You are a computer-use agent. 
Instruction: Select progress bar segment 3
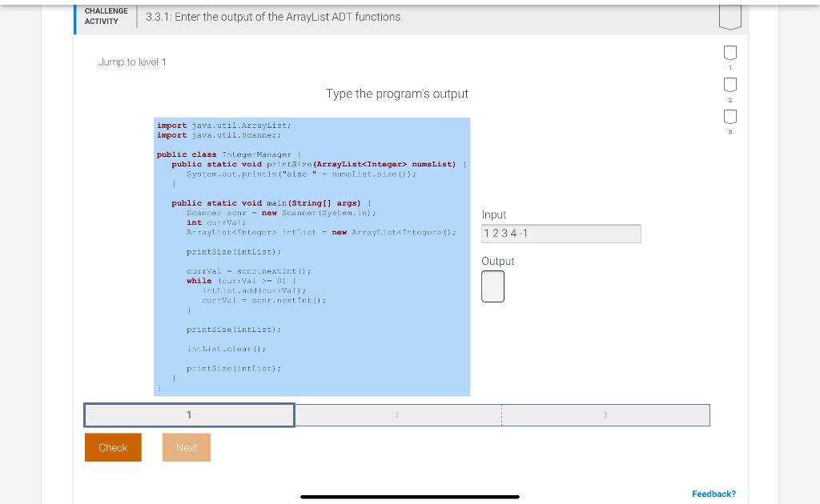605,414
